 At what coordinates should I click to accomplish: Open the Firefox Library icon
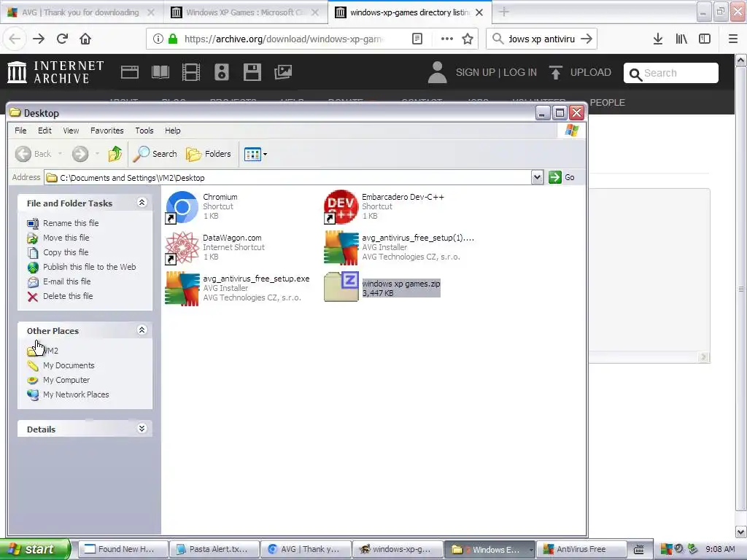[x=681, y=39]
